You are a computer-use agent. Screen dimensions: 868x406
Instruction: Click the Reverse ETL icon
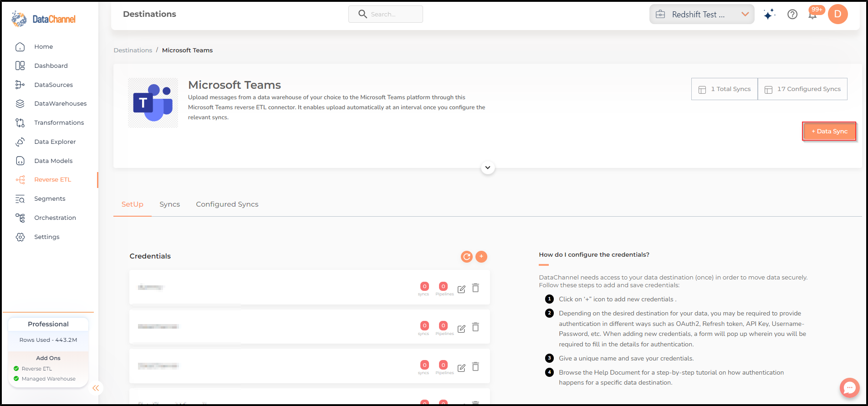(20, 180)
